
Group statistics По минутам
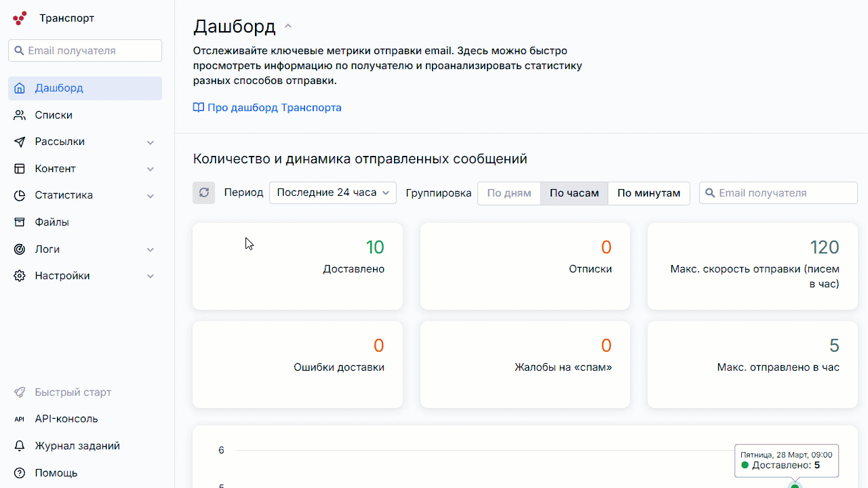click(648, 193)
